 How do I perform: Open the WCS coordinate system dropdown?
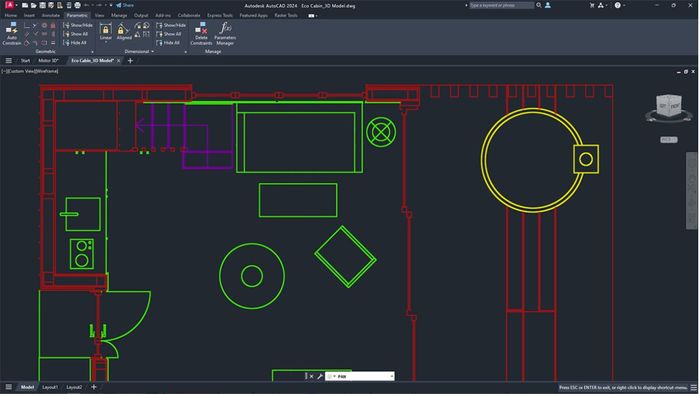click(x=668, y=140)
